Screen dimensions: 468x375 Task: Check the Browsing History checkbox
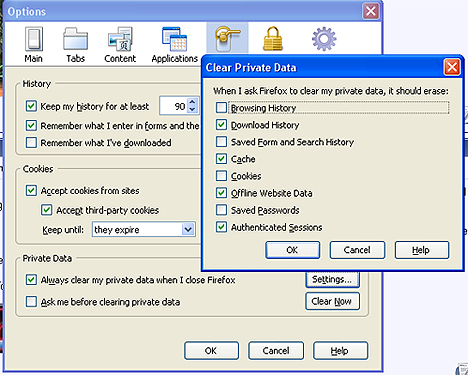click(x=221, y=108)
